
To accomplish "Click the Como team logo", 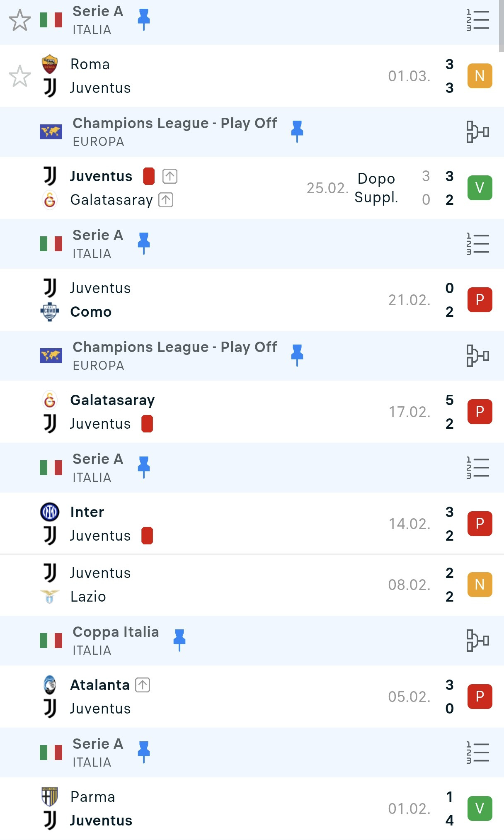I will click(50, 312).
